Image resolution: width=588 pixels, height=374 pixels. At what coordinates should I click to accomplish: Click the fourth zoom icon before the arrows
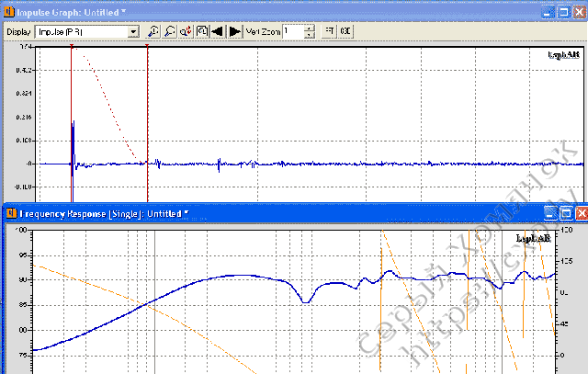(x=200, y=31)
